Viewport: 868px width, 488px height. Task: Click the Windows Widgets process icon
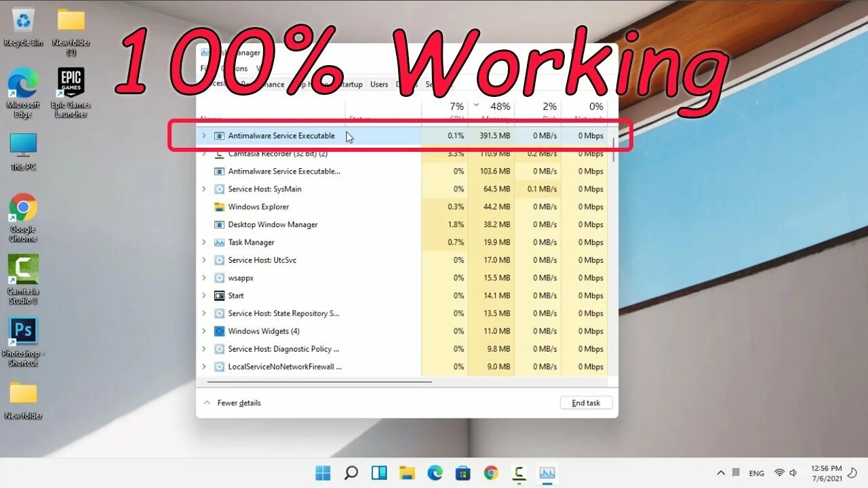pos(219,331)
